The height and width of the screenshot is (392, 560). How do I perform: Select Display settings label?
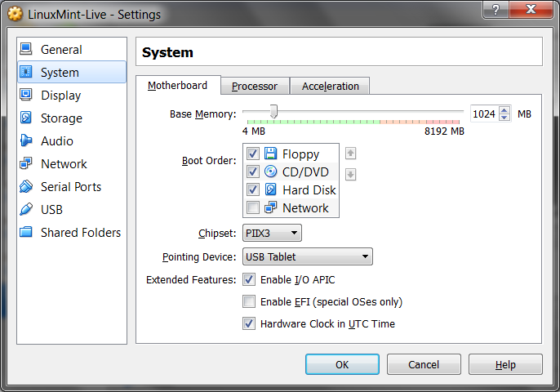[61, 96]
